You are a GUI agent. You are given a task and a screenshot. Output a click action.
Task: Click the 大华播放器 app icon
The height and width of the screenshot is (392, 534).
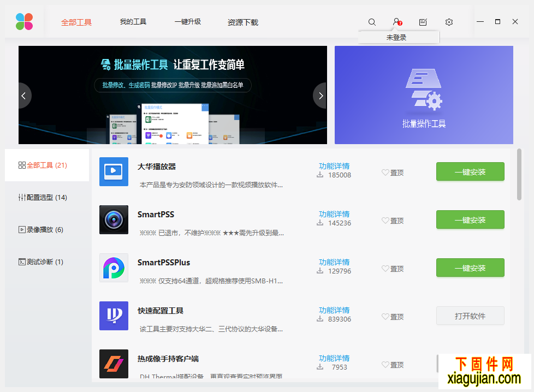[114, 171]
